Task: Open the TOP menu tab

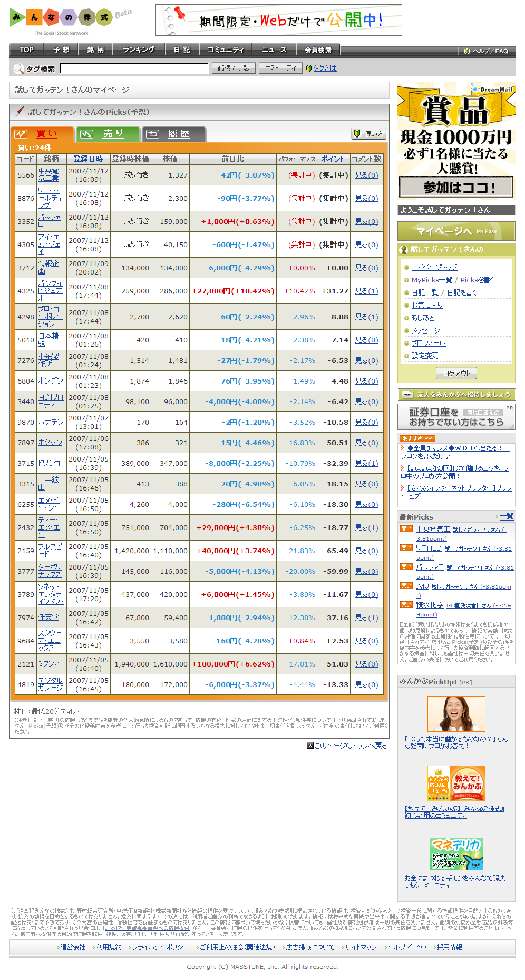Action: click(x=26, y=50)
